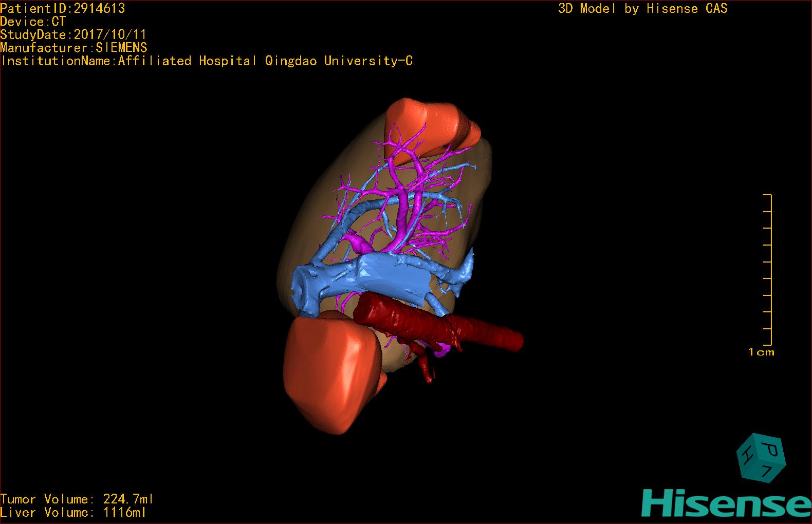Viewport: 812px width, 524px height.
Task: Click the Manufacturer:SIEMENS label
Action: [x=73, y=48]
